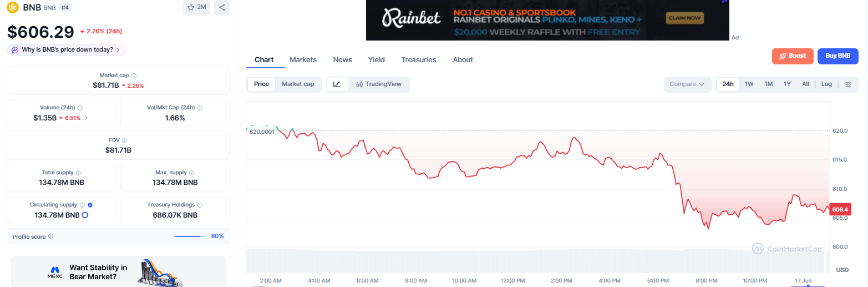Image resolution: width=868 pixels, height=287 pixels.
Task: Set chart range to 1Y
Action: 787,84
